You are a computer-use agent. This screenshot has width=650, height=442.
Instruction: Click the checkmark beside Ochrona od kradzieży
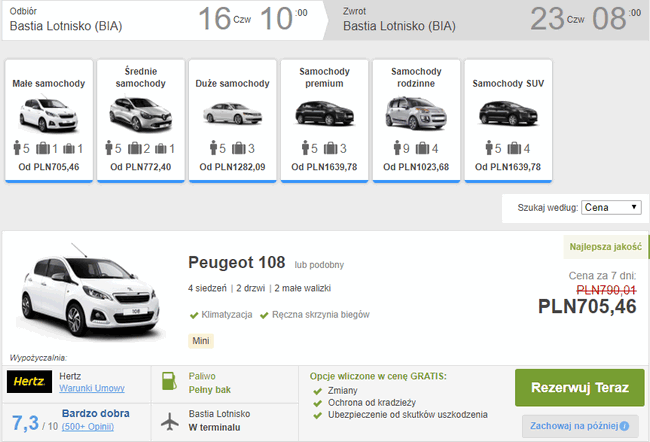point(318,403)
